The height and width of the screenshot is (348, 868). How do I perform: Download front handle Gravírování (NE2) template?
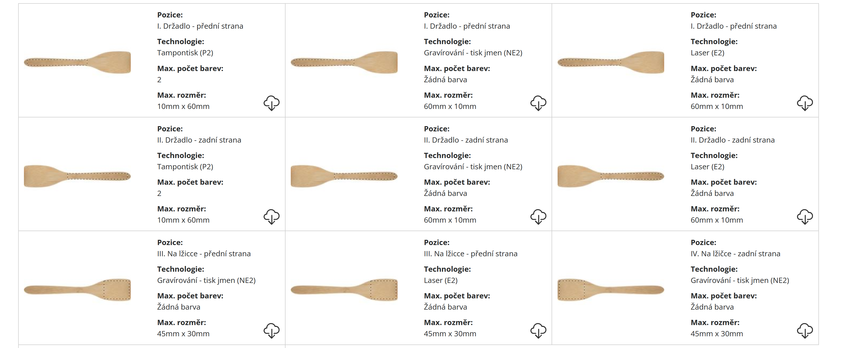pyautogui.click(x=538, y=103)
